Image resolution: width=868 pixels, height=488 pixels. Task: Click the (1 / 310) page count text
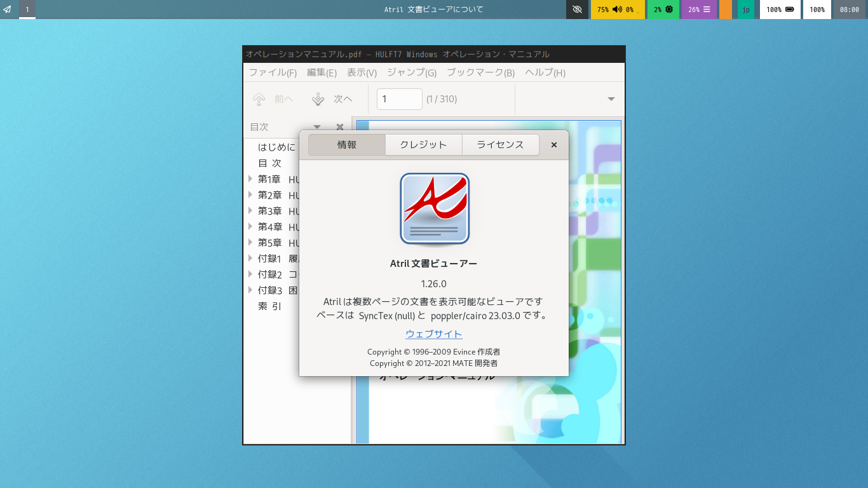tap(442, 99)
